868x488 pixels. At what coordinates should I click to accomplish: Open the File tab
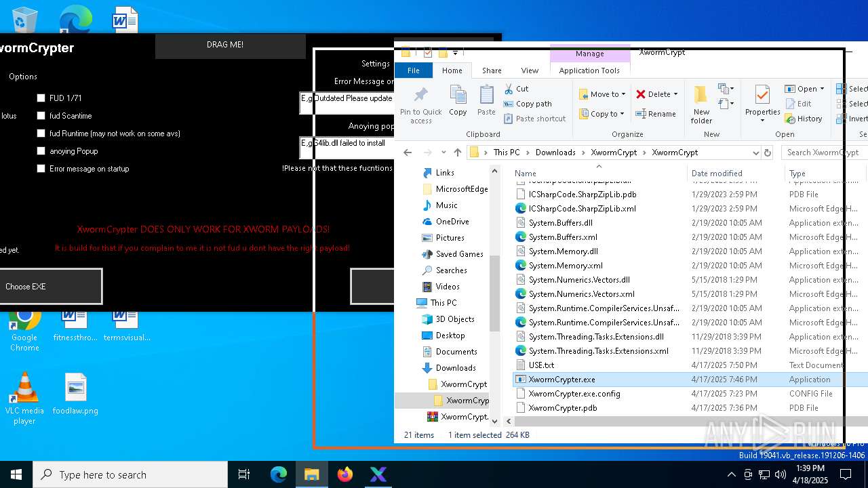coord(413,70)
